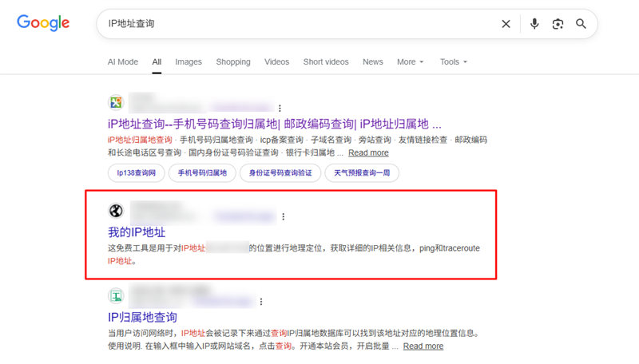Viewport: 639px width, 364px height.
Task: Open iP地址查询--手机号码查询归属地 result title
Action: point(274,124)
